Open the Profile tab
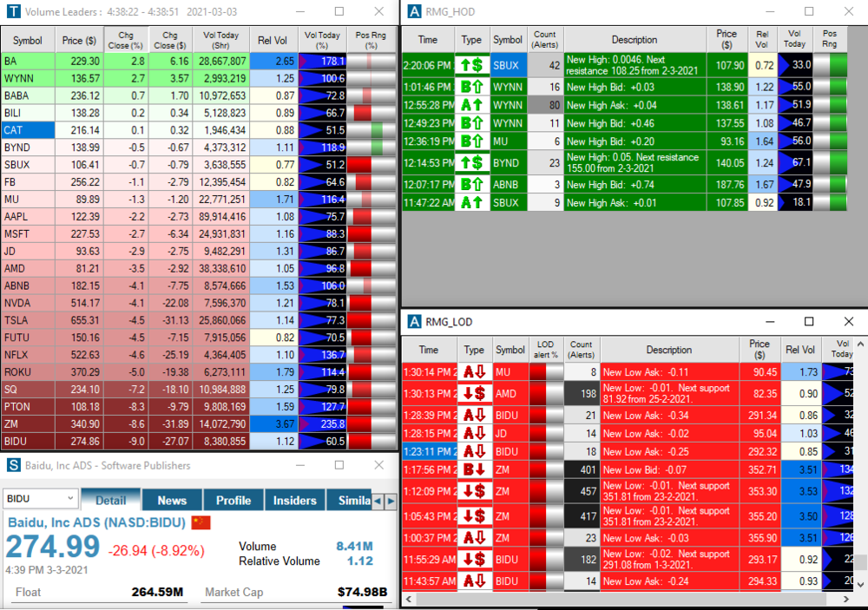Image resolution: width=868 pixels, height=610 pixels. tap(233, 500)
